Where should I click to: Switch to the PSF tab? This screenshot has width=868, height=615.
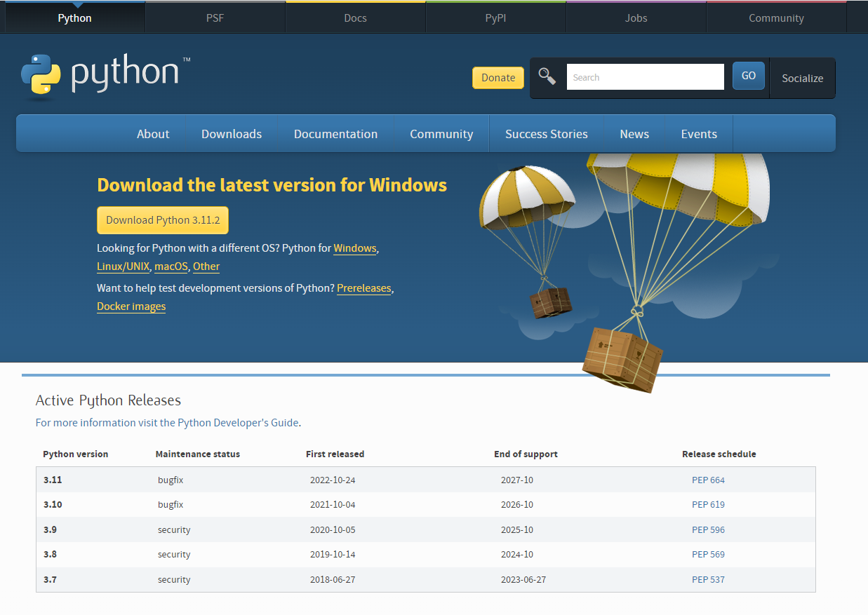click(x=215, y=18)
